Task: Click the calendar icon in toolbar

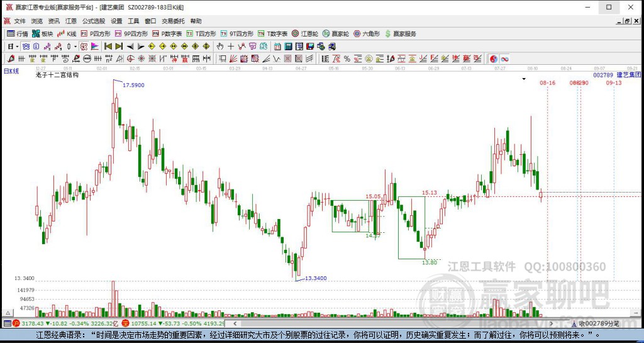Action: click(277, 47)
